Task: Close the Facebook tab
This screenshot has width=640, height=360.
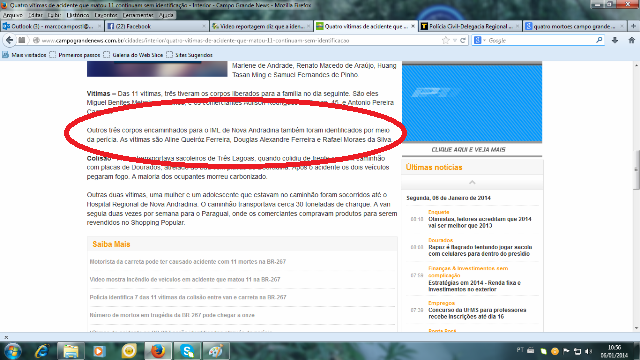Action: 204,26
